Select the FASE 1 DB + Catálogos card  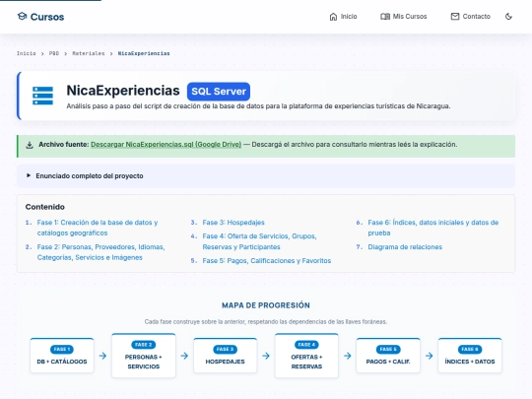click(62, 356)
